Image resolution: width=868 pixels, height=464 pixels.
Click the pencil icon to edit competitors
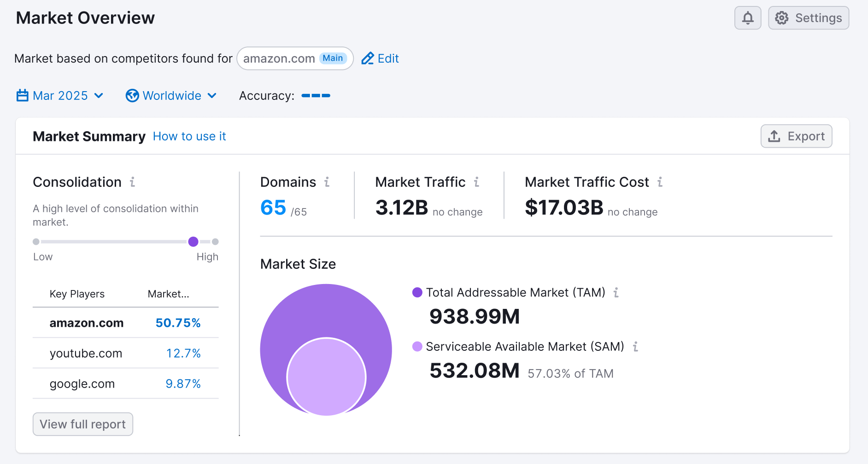coord(367,58)
